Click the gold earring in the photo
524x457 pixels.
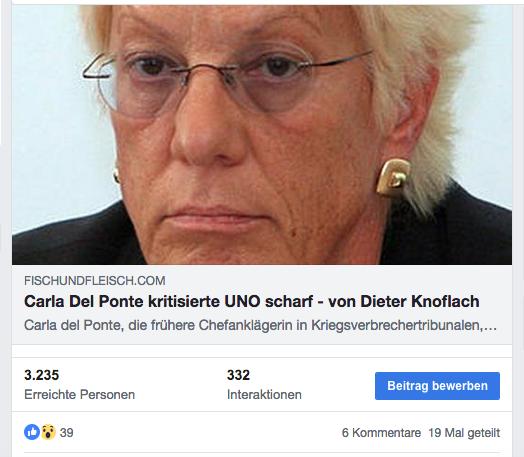[393, 177]
